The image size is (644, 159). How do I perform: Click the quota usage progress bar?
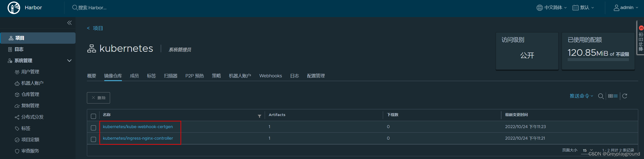(x=598, y=60)
